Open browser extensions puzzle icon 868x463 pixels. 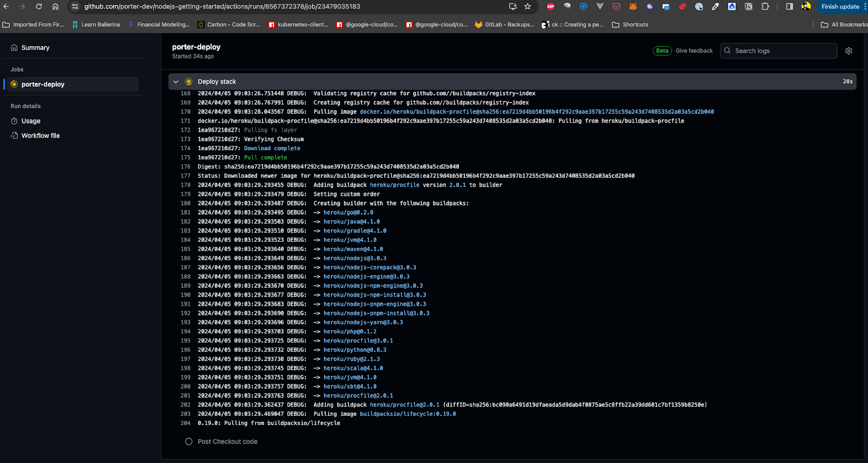point(765,7)
